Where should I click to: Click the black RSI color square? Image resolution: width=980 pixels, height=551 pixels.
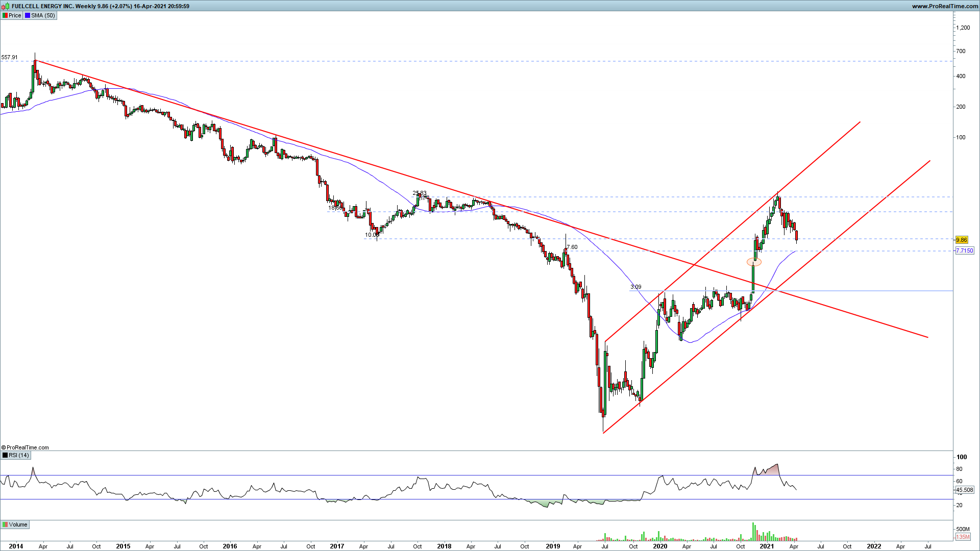[x=5, y=455]
